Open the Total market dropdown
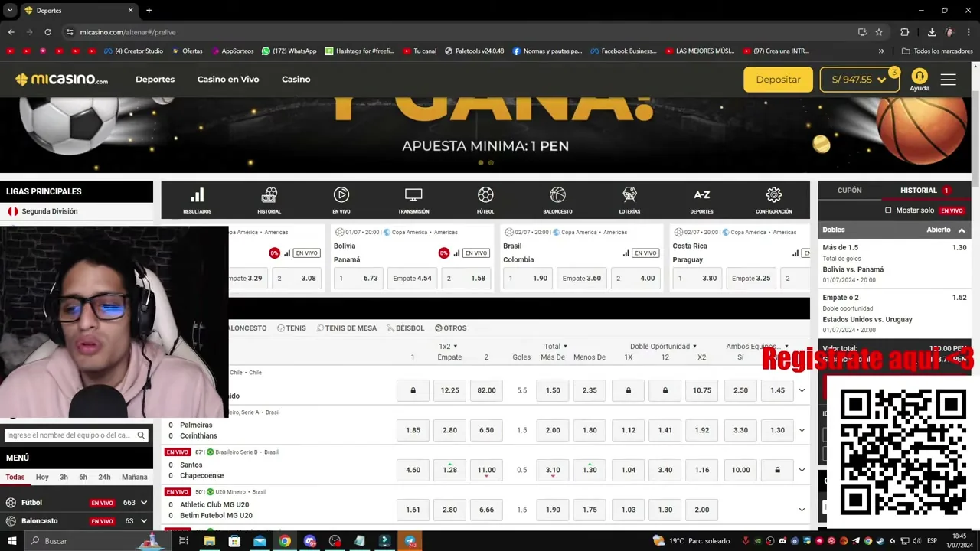 (x=556, y=347)
